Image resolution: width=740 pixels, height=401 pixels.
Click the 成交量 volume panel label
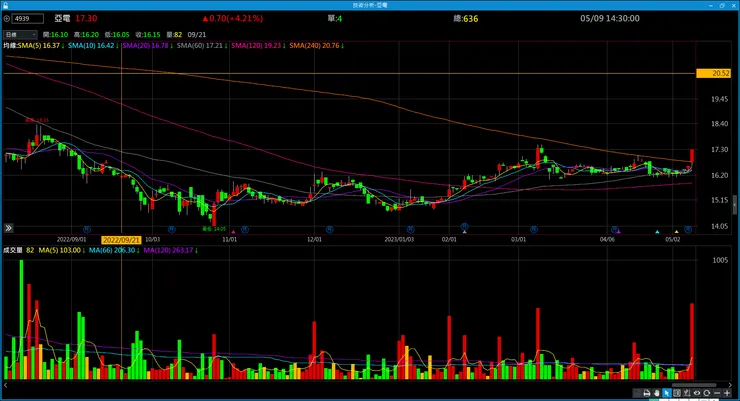13,250
